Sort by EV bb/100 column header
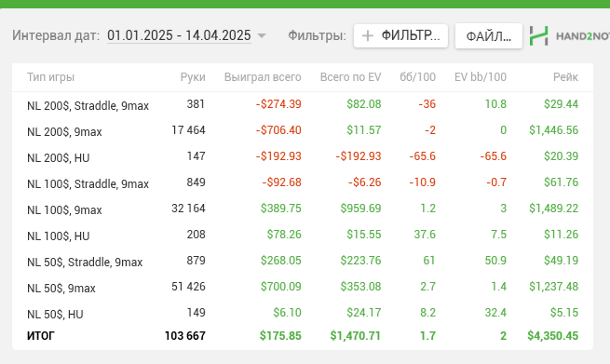This screenshot has width=610, height=364. pyautogui.click(x=481, y=77)
